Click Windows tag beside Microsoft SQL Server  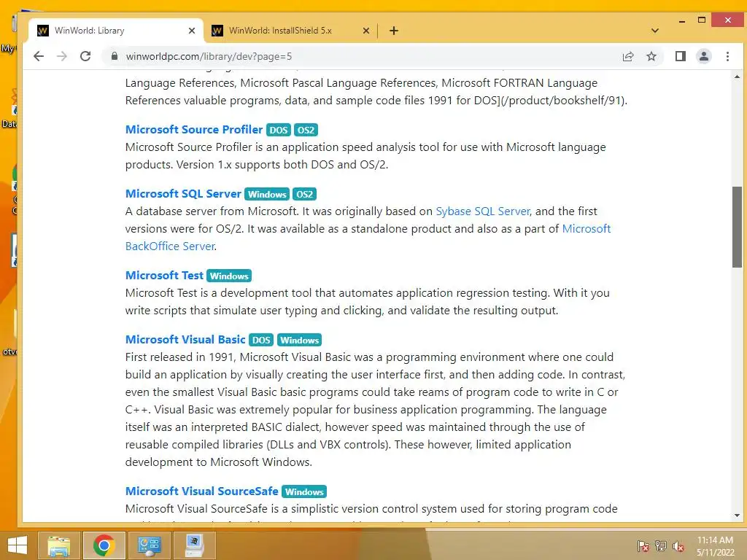coord(267,194)
